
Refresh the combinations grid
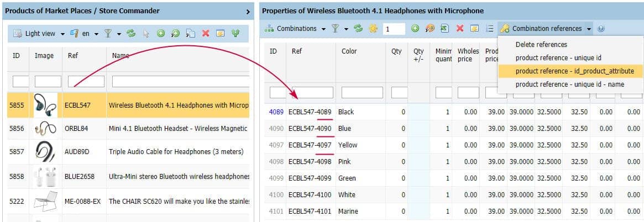click(358, 29)
